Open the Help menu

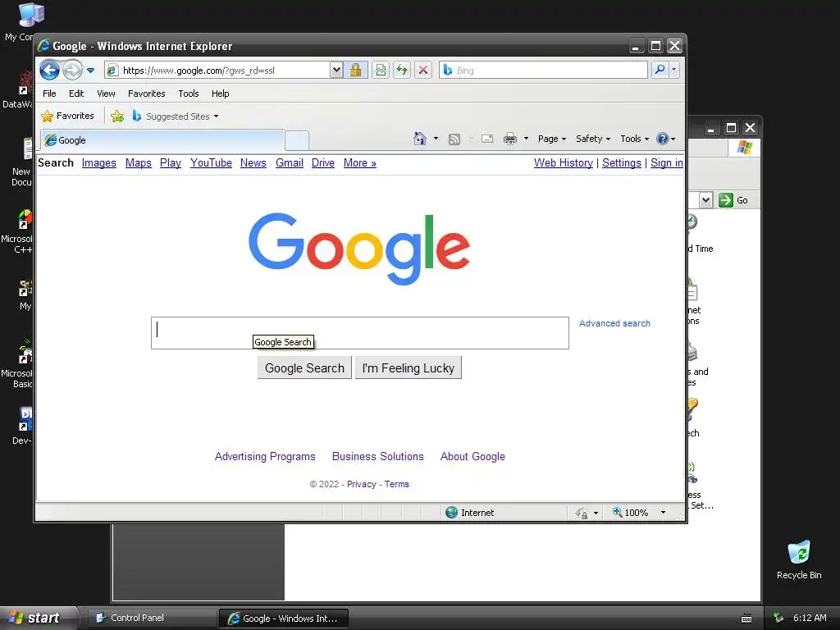pos(220,94)
